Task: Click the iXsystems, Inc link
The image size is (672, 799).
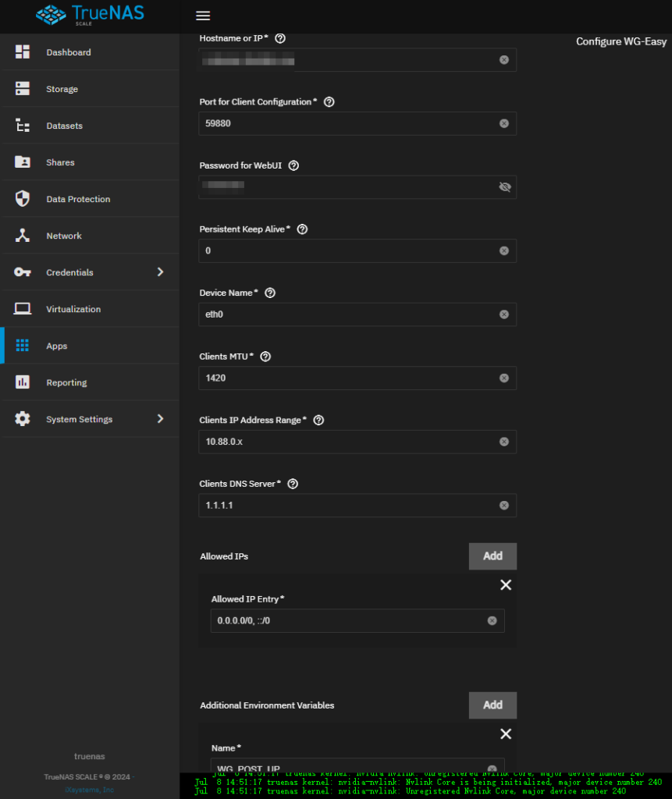Action: (x=90, y=790)
